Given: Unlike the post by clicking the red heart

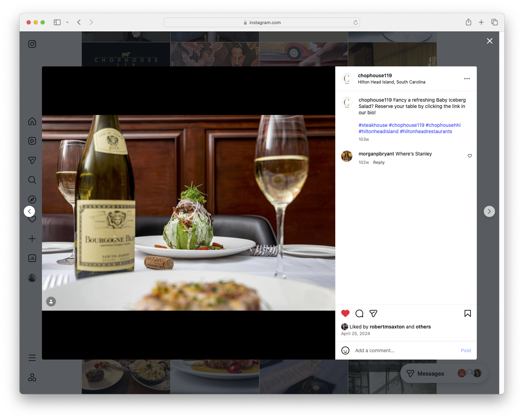Looking at the screenshot, I should pyautogui.click(x=345, y=313).
